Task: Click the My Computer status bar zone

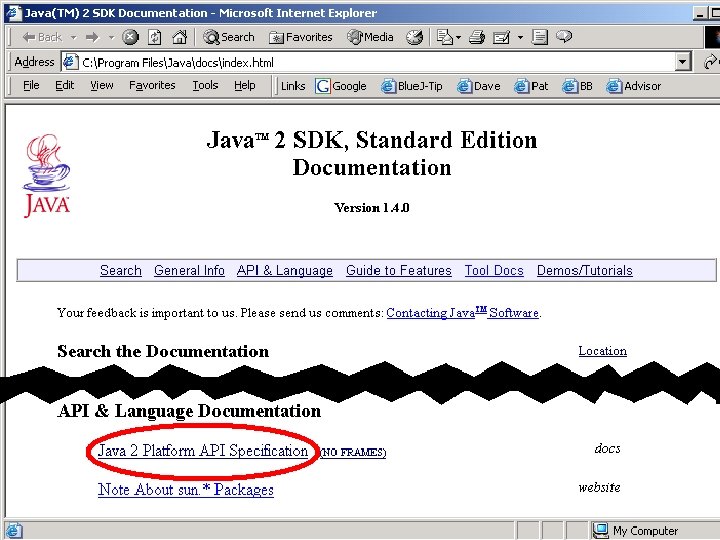Action: pos(654,530)
